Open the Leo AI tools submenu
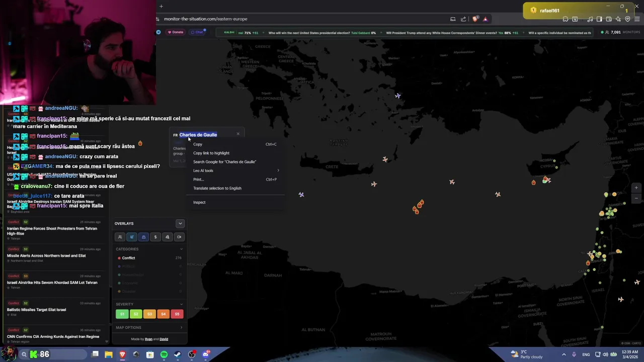The height and width of the screenshot is (362, 644). (235, 170)
